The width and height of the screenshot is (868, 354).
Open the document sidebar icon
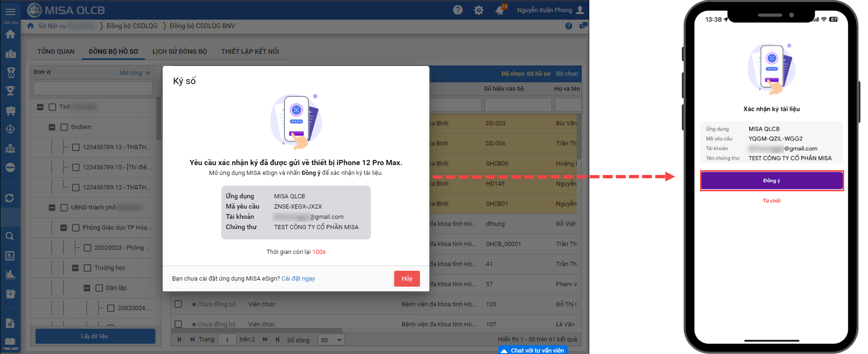point(10,323)
